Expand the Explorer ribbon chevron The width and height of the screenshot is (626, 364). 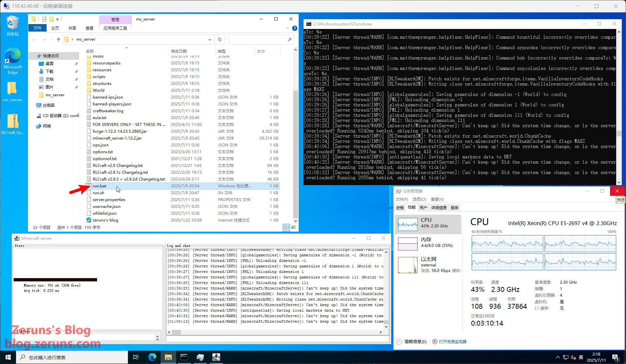click(288, 28)
